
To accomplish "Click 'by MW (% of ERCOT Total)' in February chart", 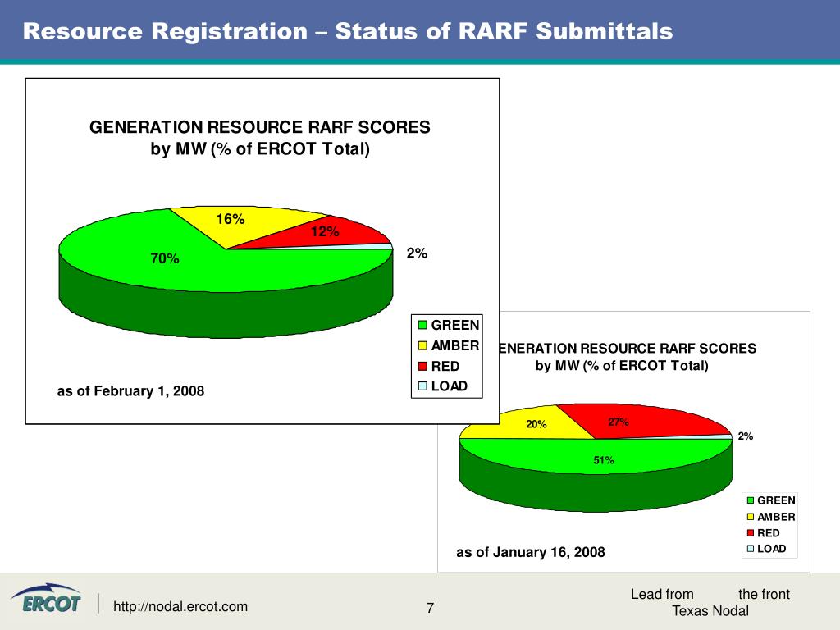I will [260, 148].
